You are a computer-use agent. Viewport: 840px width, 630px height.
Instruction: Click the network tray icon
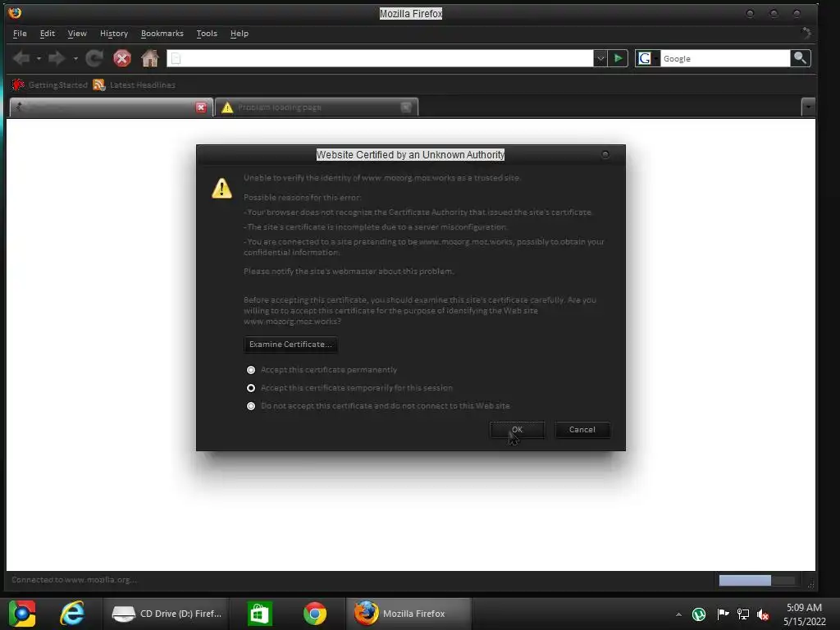click(x=743, y=614)
